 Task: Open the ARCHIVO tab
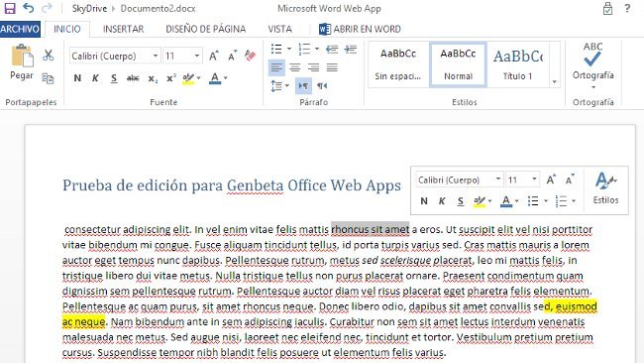(x=20, y=29)
